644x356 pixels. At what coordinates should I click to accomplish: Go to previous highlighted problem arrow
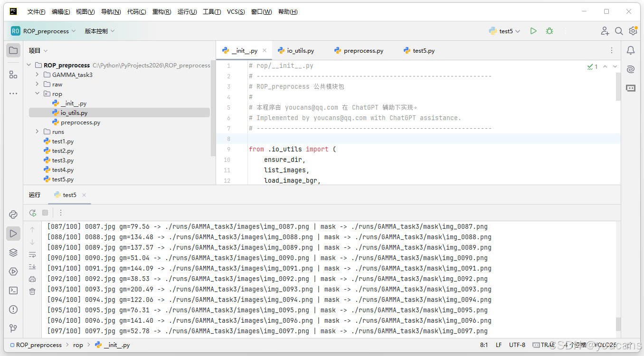605,66
